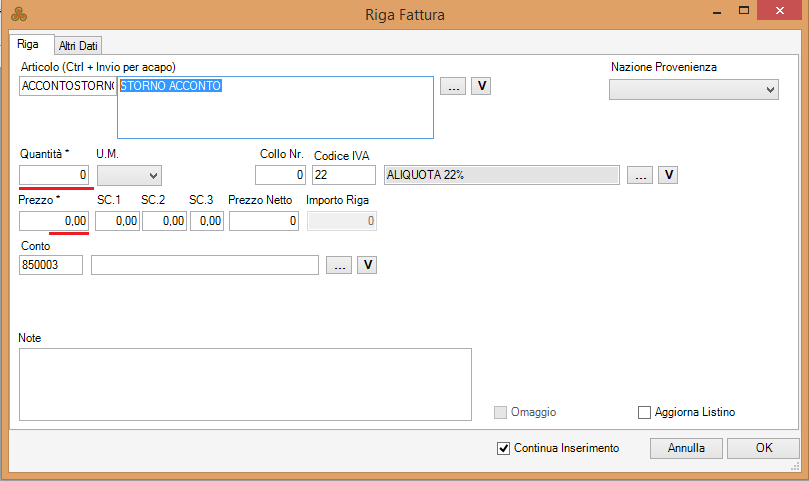Open Codice IVA lookup ellipsis button
809x481 pixels.
click(640, 176)
